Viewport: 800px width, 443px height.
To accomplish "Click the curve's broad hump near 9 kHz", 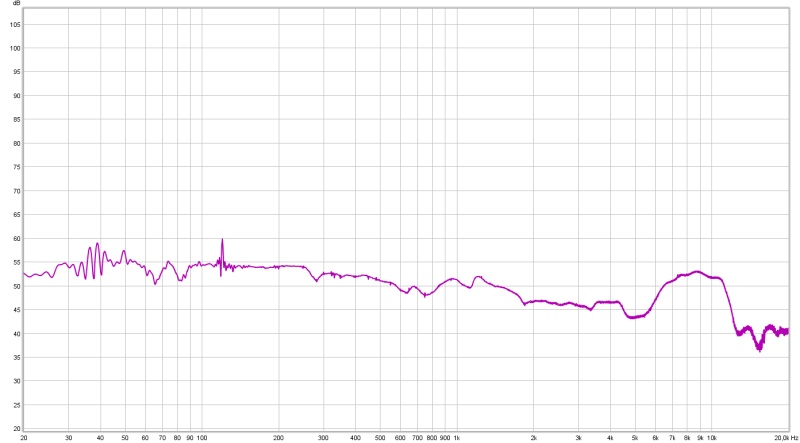I will coord(697,272).
